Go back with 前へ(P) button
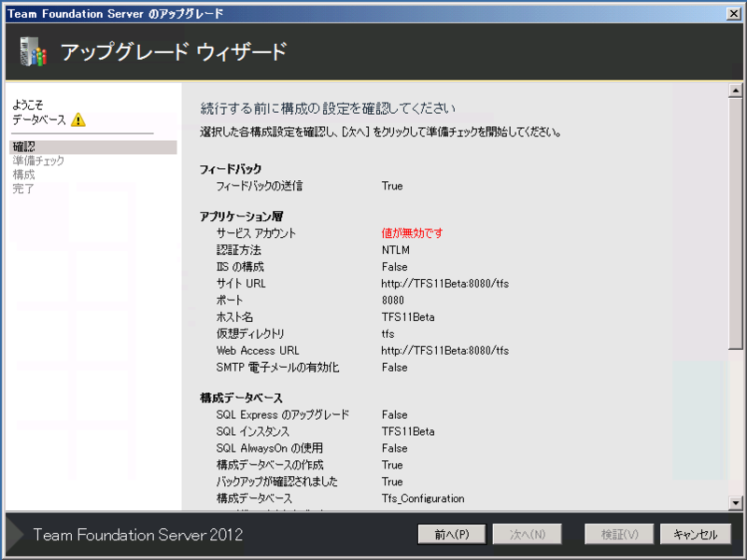747x560 pixels. [452, 534]
